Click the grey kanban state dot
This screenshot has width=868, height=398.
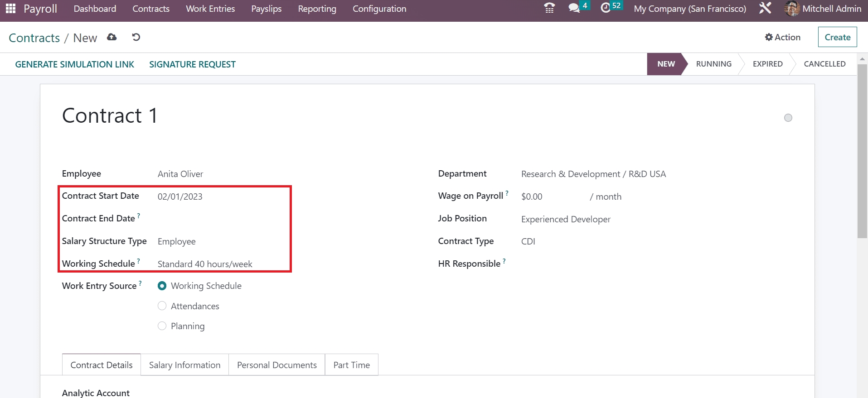pyautogui.click(x=788, y=118)
